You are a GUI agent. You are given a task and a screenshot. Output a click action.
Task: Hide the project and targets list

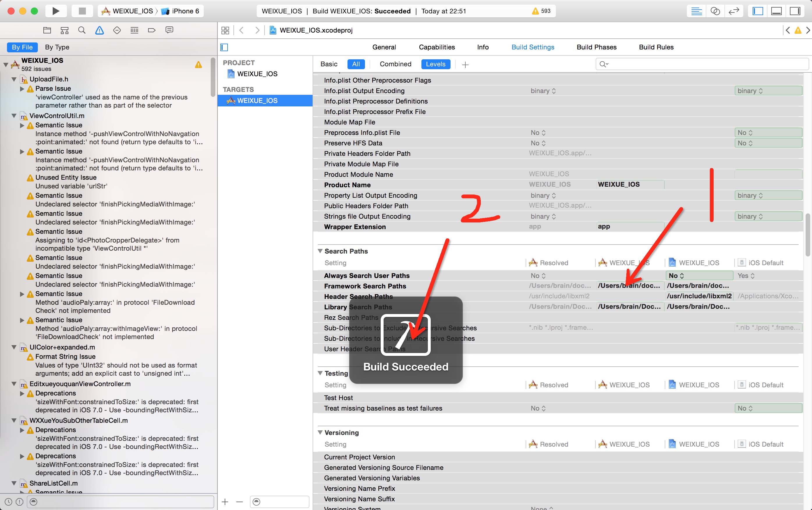[x=224, y=47]
